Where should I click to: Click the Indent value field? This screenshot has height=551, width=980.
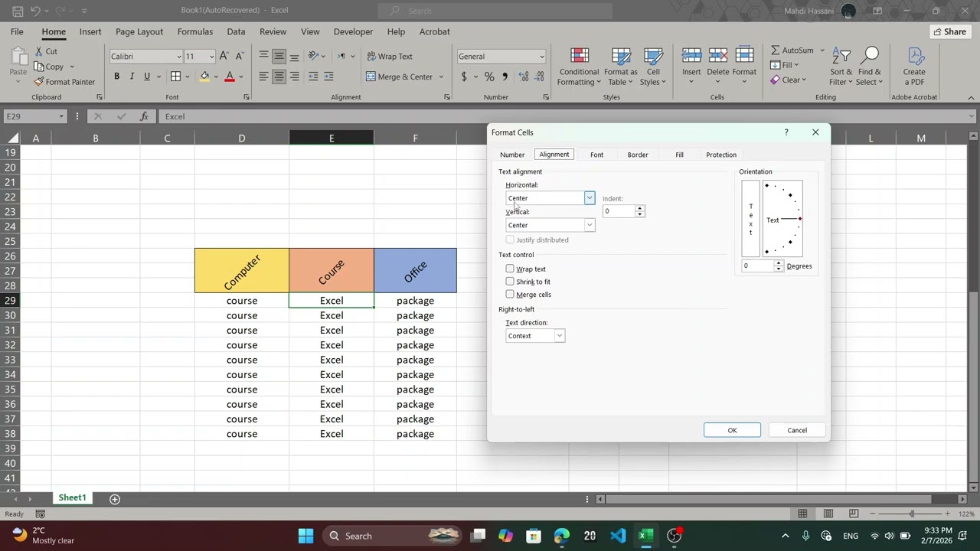coord(619,211)
